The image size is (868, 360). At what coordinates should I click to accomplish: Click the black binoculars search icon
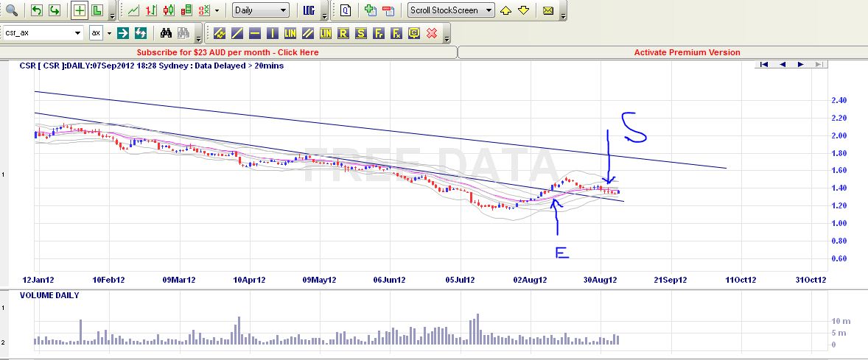coord(166,33)
